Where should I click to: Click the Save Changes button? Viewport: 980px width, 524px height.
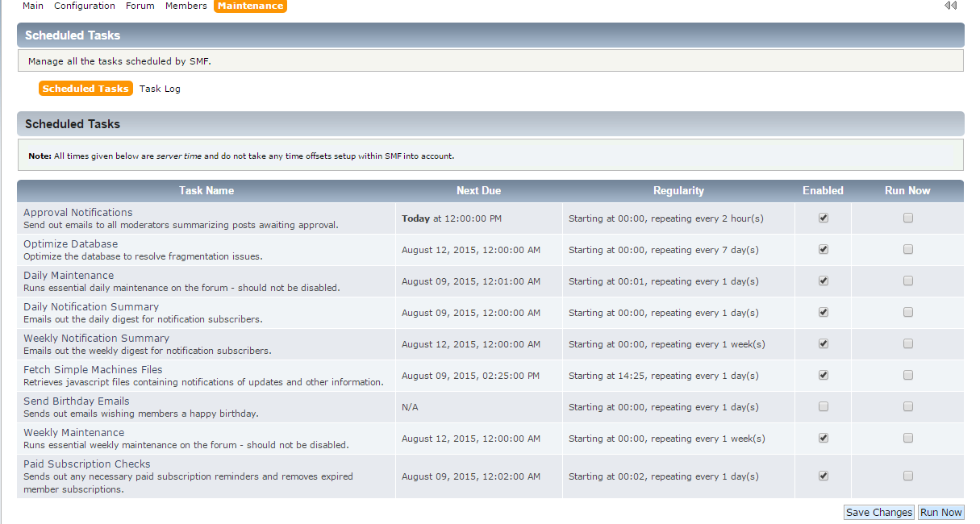coord(879,513)
